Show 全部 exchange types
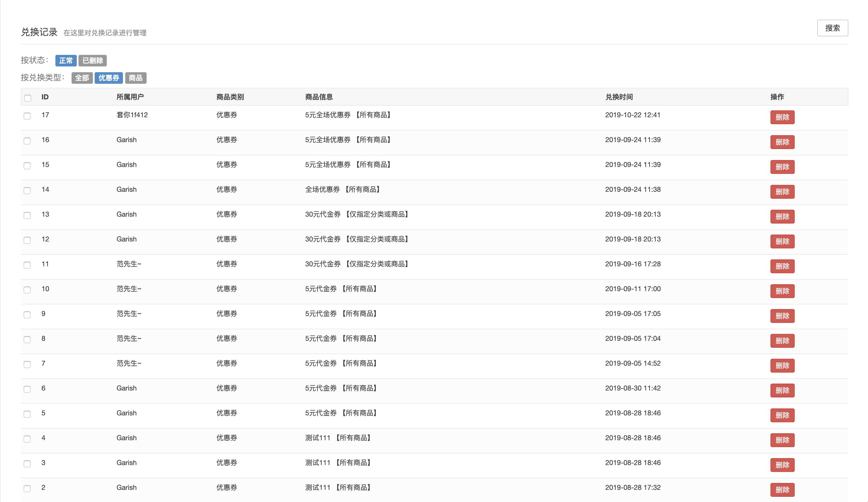 click(82, 78)
